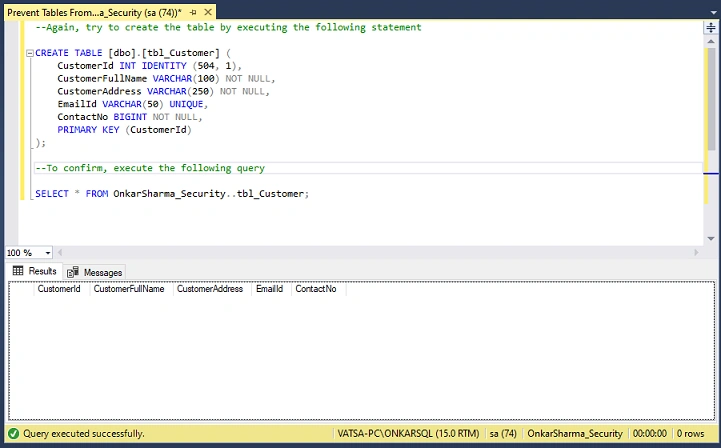
Task: Click the editor scroll down arrow
Action: pyautogui.click(x=711, y=238)
